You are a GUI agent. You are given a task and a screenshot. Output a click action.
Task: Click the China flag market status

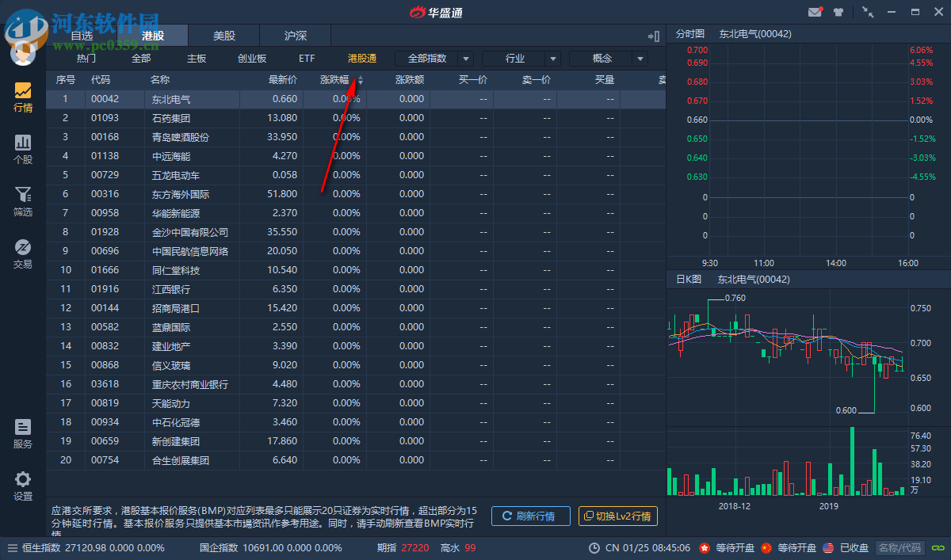[766, 548]
